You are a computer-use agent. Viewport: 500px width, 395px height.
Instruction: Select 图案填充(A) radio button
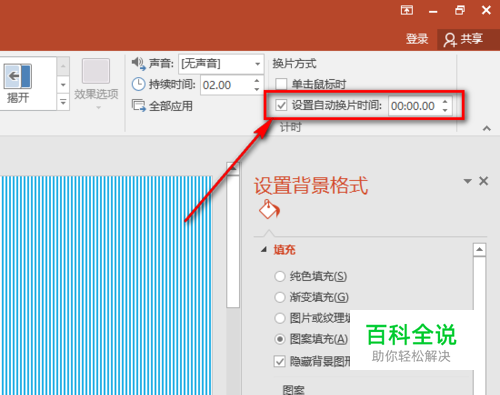[x=280, y=339]
